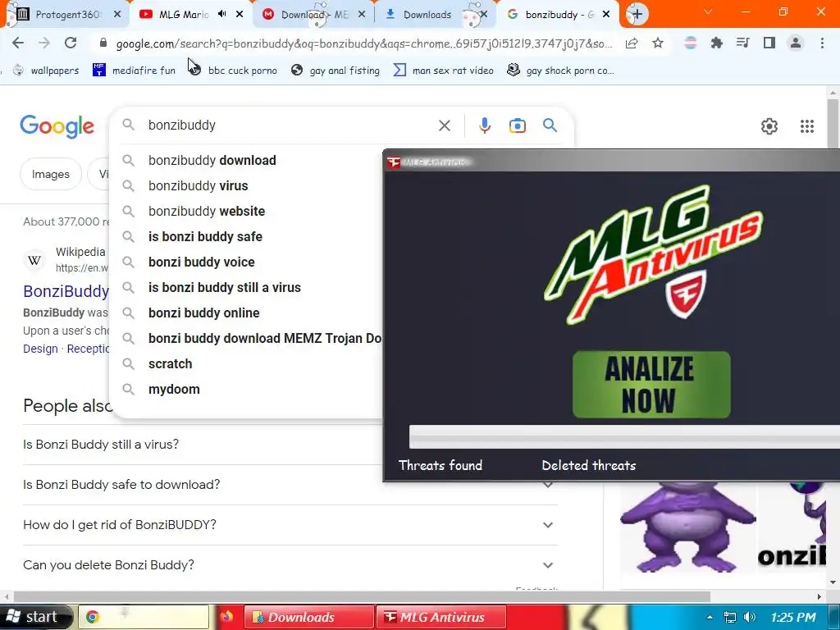Open the Images search filter
This screenshot has height=630, width=840.
pyautogui.click(x=51, y=174)
